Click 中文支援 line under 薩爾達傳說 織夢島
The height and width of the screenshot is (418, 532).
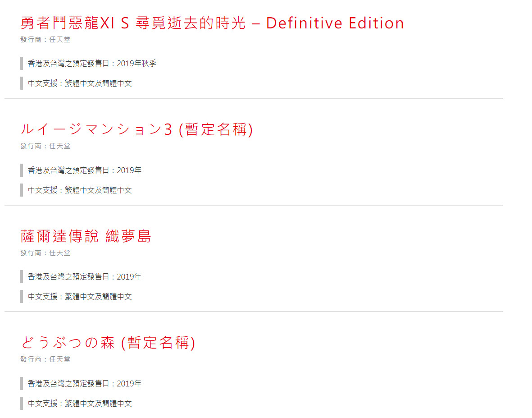pyautogui.click(x=80, y=296)
